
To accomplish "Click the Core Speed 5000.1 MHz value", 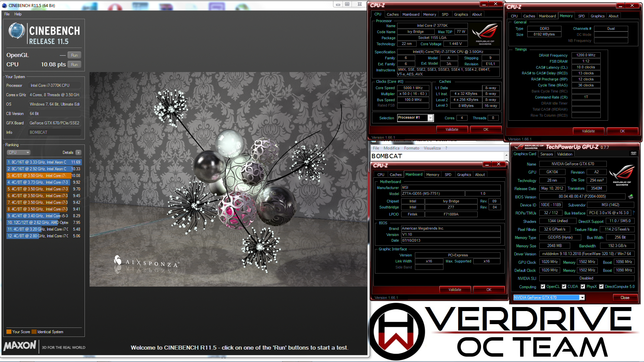I will 413,88.
